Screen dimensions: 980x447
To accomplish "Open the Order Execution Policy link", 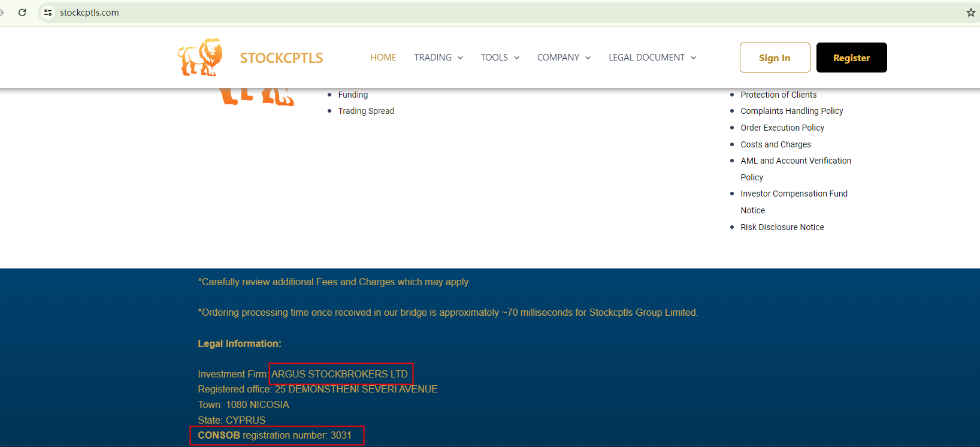I will pos(782,128).
